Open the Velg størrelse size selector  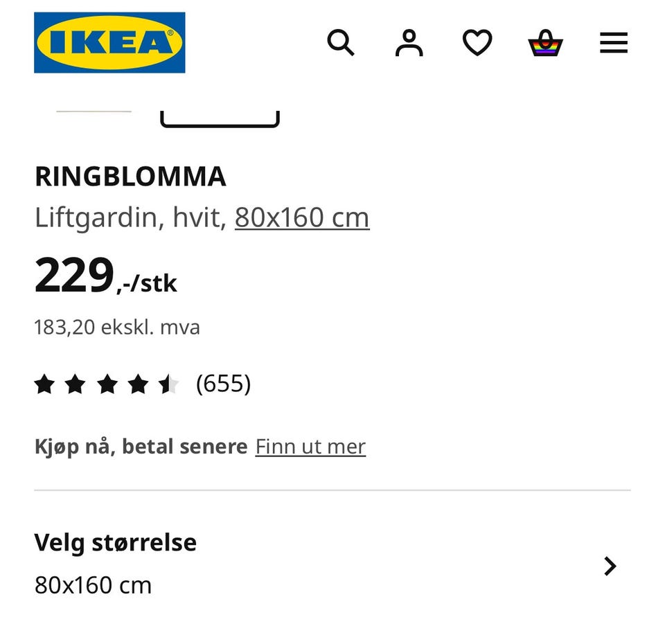coord(116,542)
